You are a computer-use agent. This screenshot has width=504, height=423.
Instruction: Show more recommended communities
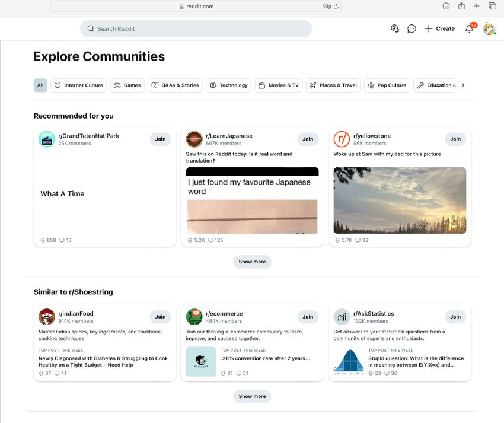click(x=253, y=262)
